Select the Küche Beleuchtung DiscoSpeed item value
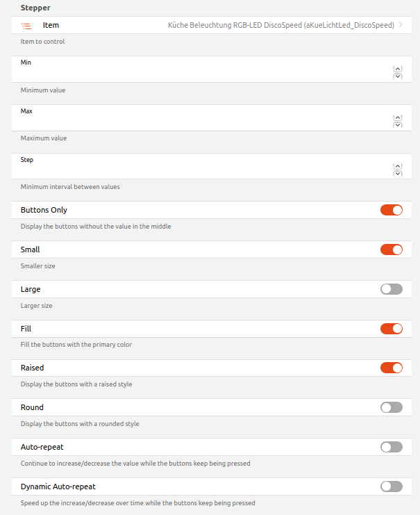420x515 pixels. (280, 25)
